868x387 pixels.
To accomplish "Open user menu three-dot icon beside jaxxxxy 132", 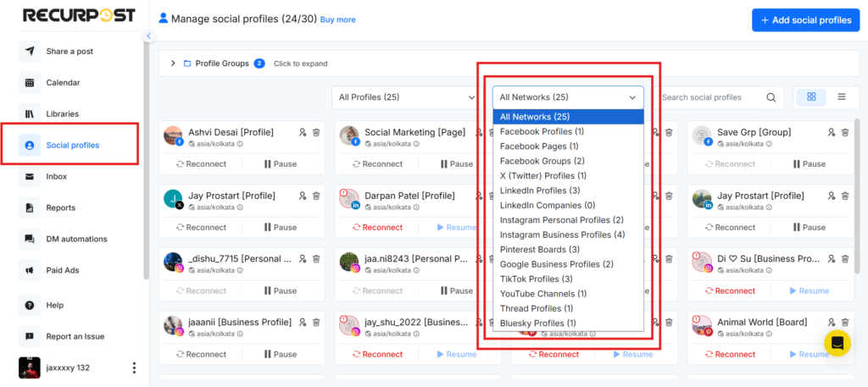I will [133, 368].
